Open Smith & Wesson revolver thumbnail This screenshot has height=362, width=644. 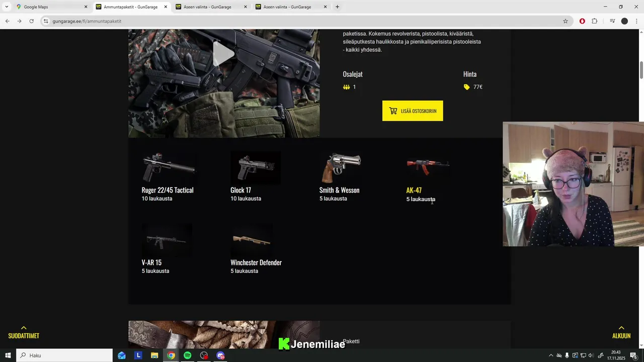coord(341,168)
